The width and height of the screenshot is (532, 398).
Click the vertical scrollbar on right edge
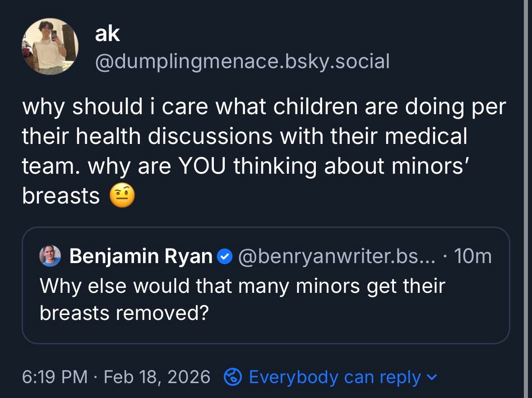click(526, 199)
